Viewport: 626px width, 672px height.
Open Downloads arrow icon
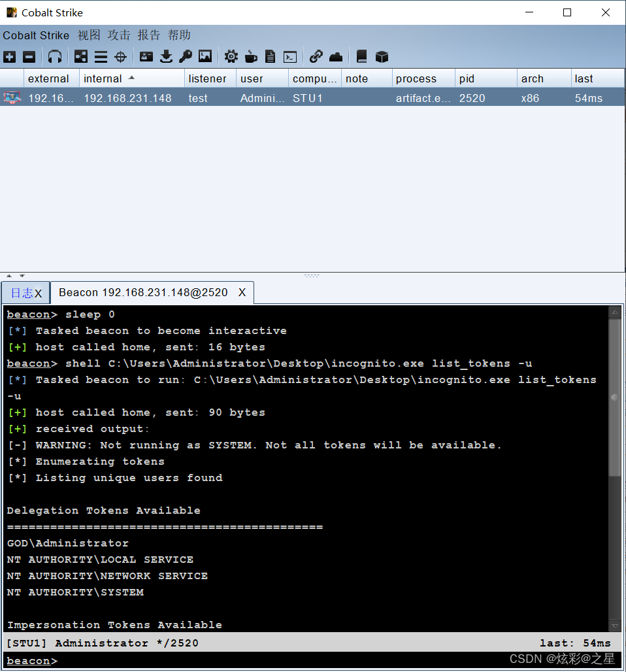point(166,57)
